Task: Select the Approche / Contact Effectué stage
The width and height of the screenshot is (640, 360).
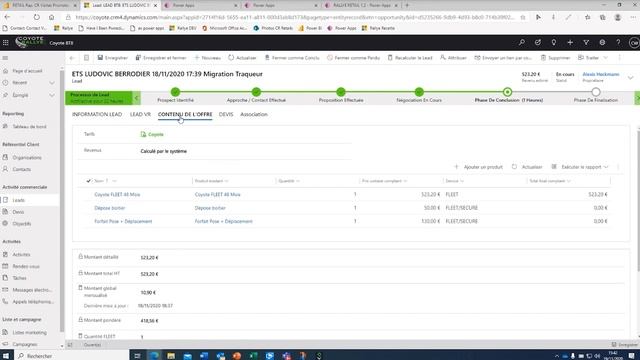Action: [x=256, y=92]
